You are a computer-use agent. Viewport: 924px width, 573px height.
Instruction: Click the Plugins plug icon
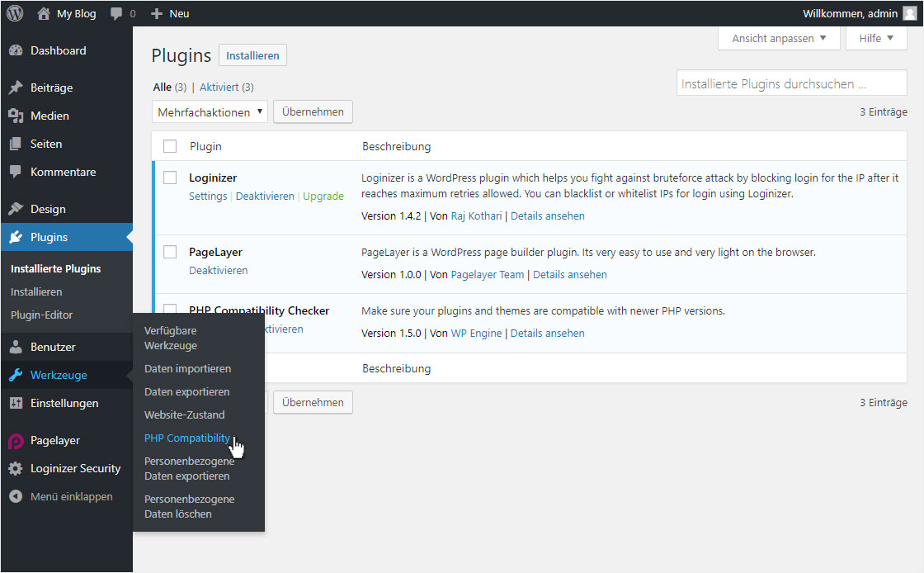click(x=16, y=237)
